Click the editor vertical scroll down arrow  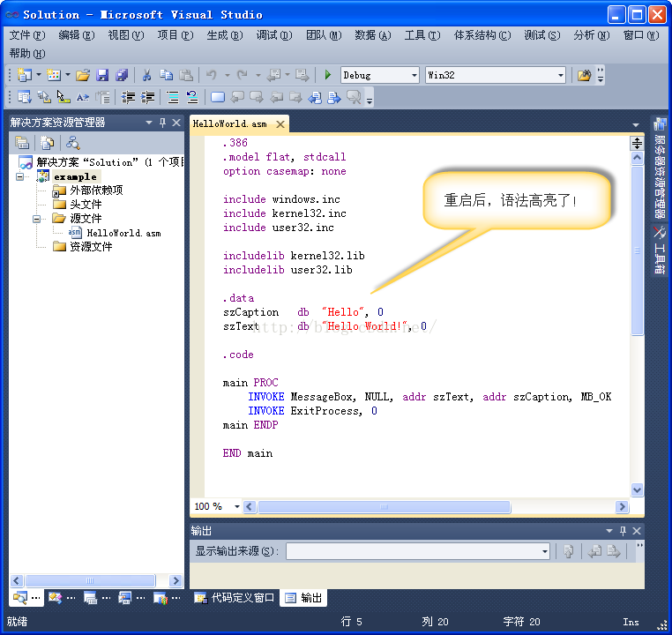637,489
